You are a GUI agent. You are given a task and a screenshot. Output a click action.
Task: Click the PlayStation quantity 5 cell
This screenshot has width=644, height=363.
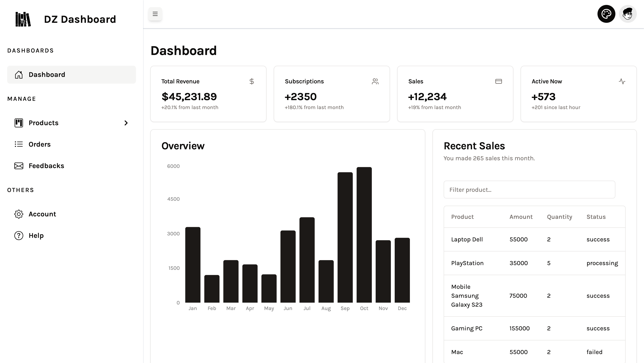tap(549, 263)
